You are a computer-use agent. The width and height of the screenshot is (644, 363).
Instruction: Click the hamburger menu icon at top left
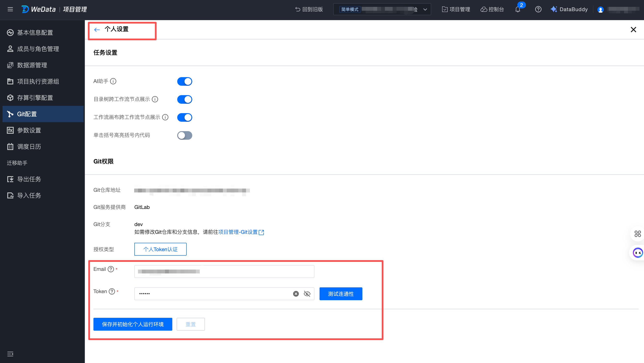(10, 9)
